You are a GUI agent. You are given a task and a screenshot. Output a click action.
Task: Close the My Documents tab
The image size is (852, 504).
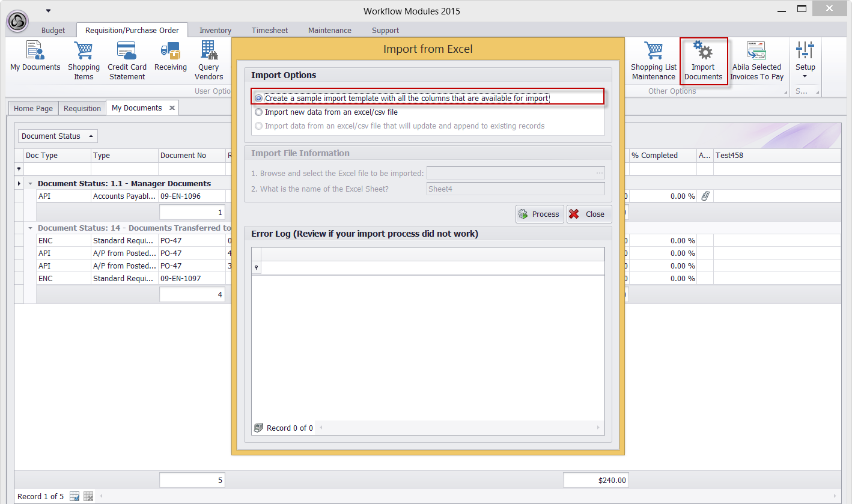[x=172, y=108]
